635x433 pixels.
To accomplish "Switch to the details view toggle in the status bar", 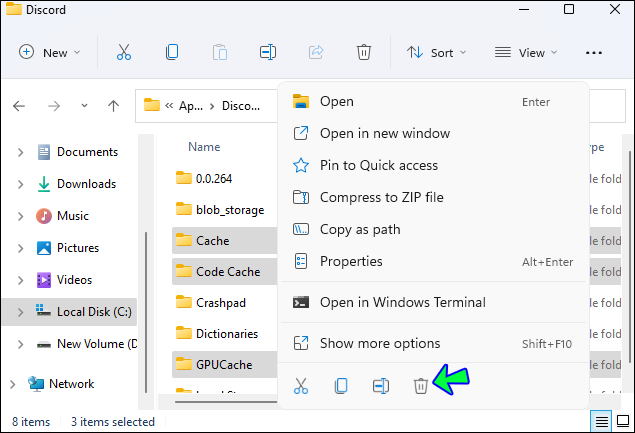I will (x=600, y=421).
